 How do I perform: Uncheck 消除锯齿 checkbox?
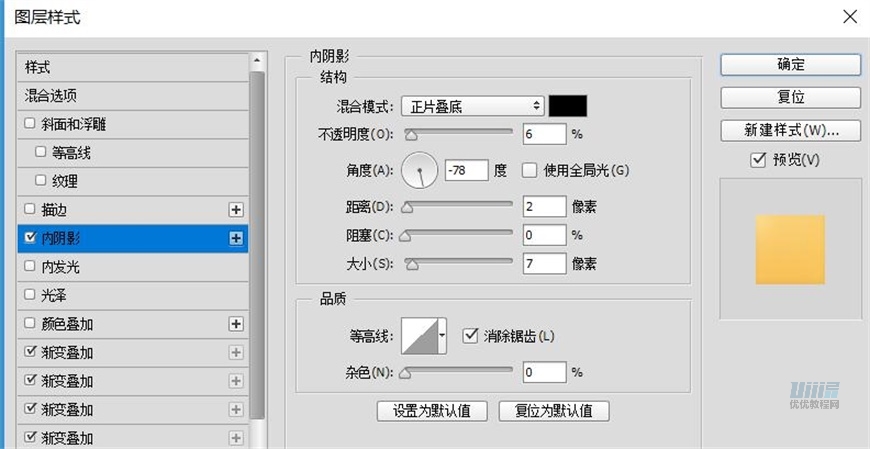pos(470,336)
